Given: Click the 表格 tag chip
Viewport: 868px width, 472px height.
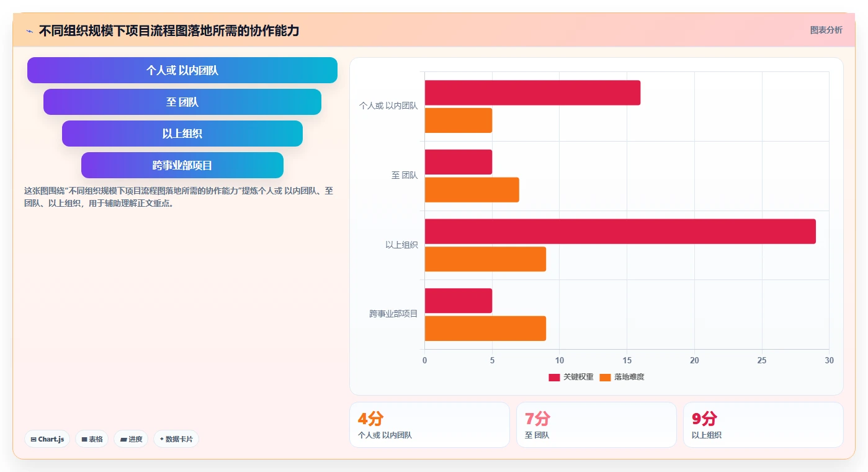Looking at the screenshot, I should coord(92,439).
